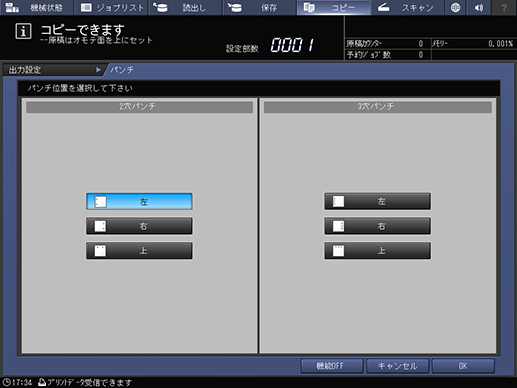
Task: Click the information icon beside コピーできます
Action: pos(23,31)
